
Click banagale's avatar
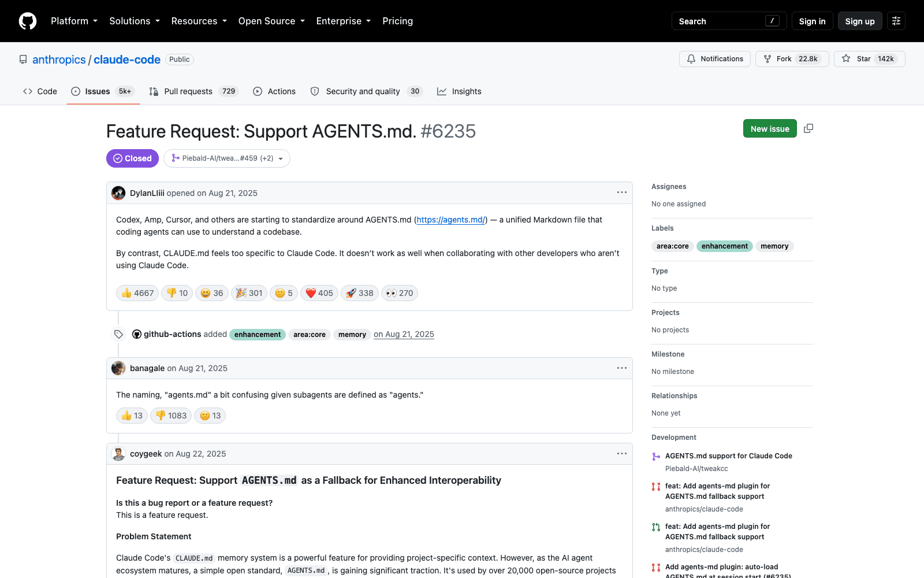[x=118, y=368]
